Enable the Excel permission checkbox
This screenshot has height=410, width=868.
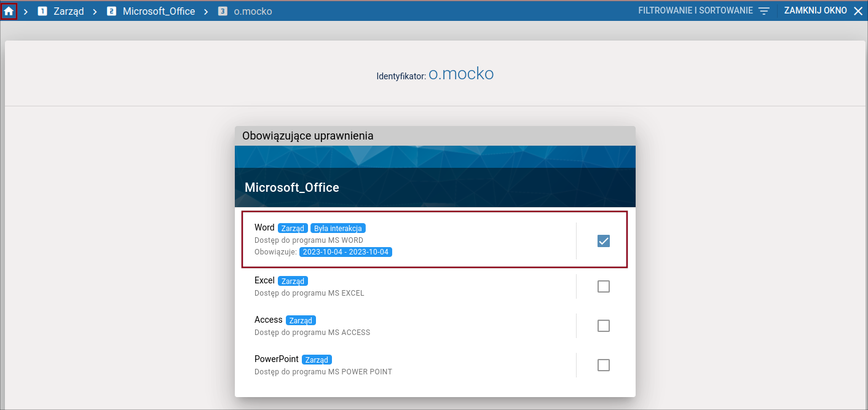click(604, 286)
